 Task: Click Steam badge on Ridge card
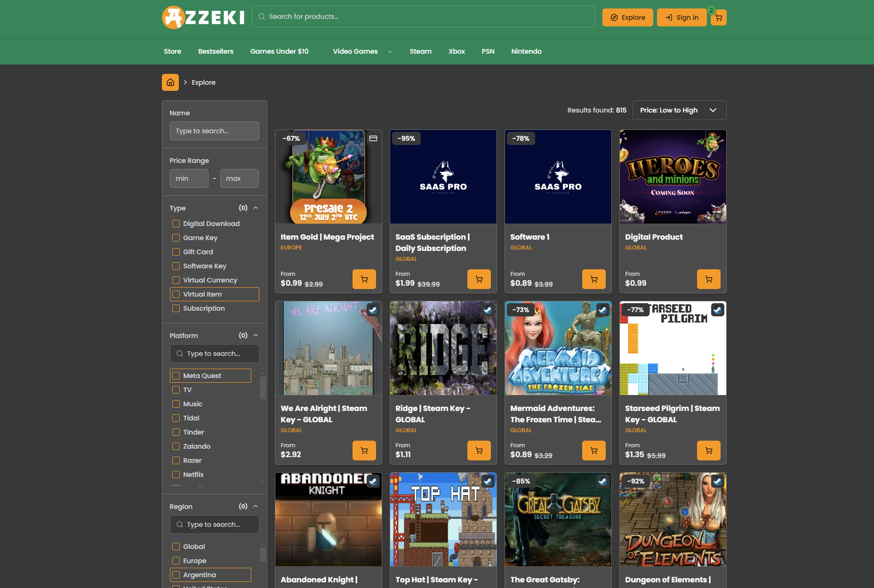(x=488, y=310)
